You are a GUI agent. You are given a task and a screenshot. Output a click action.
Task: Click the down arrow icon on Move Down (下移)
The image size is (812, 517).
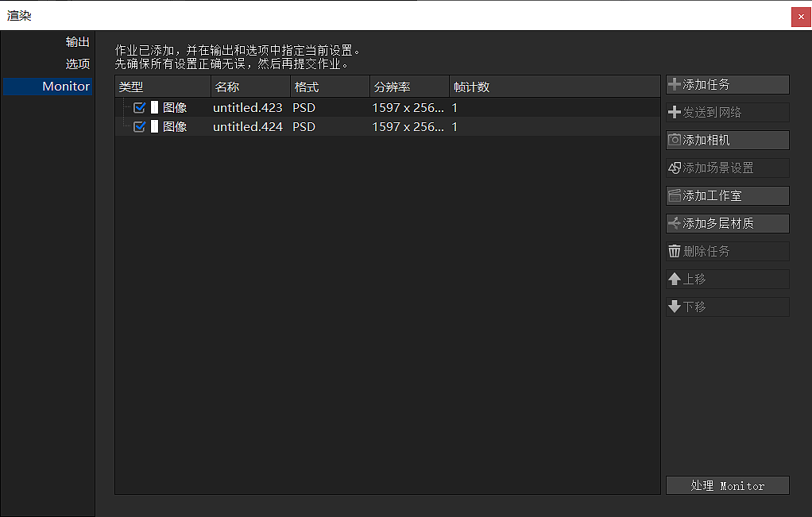point(674,307)
